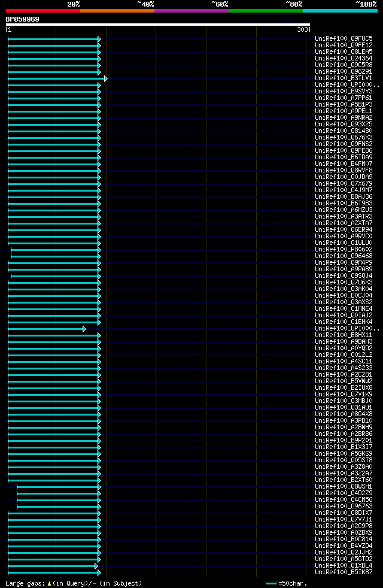Select the UniRef100_Q9M4P9 label
The height and width of the screenshot is (588, 383).
pos(344,263)
